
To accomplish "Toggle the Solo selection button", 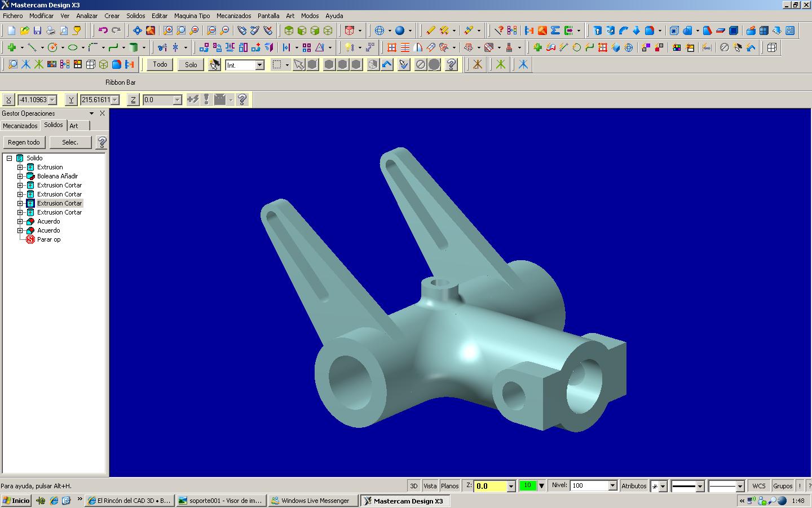I will [191, 64].
